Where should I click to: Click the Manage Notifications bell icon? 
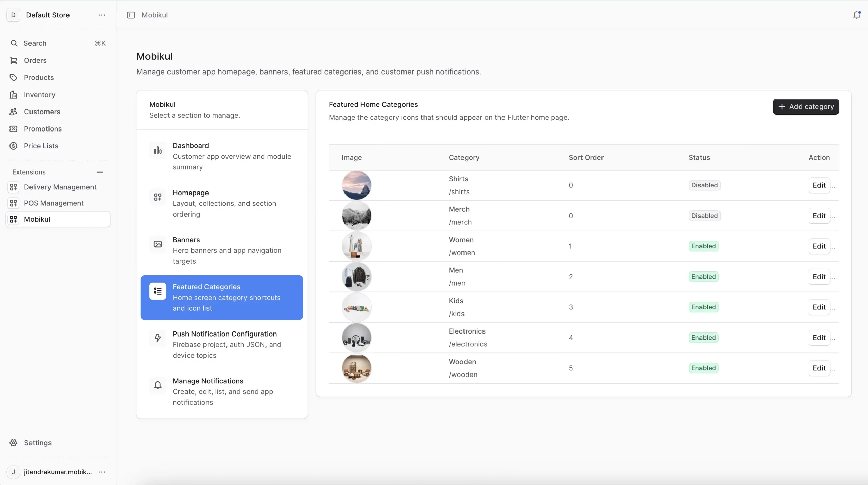tap(158, 385)
